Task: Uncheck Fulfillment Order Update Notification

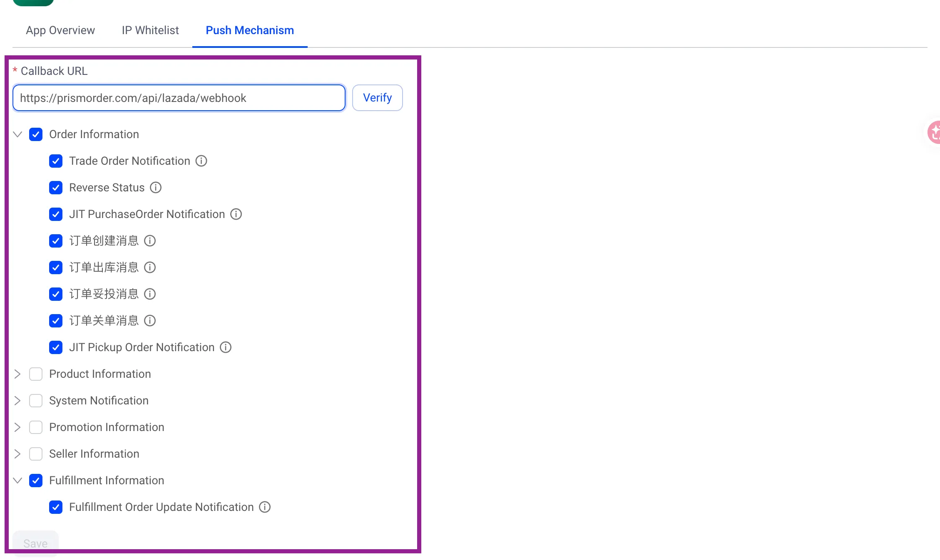Action: 56,507
